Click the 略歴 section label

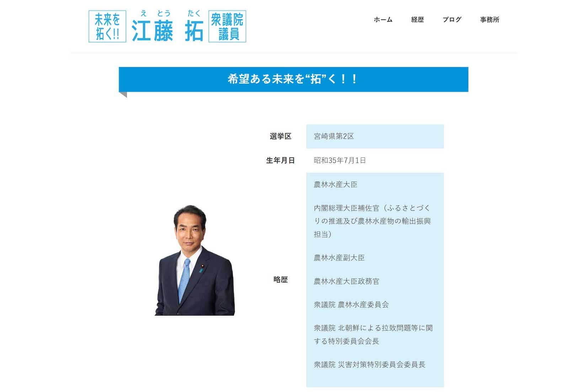coord(280,280)
